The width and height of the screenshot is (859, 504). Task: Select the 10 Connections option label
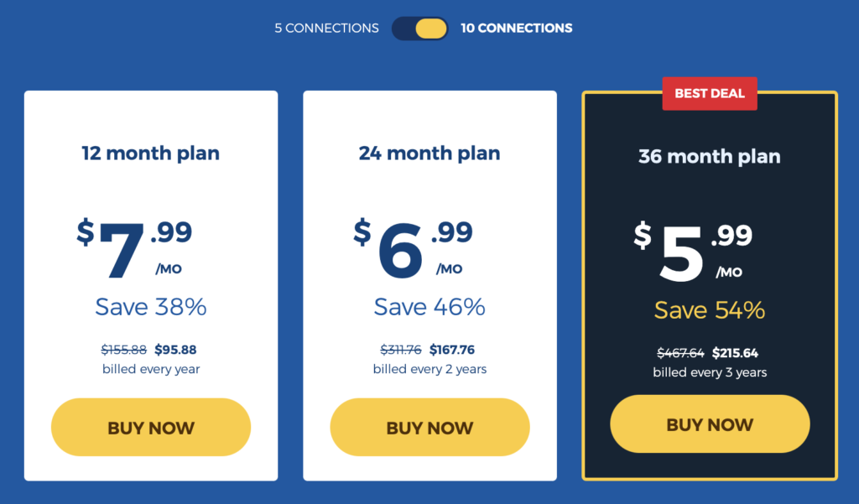point(516,29)
